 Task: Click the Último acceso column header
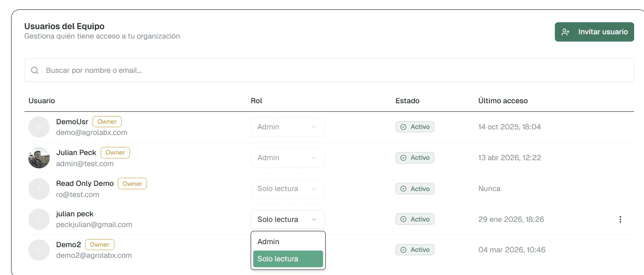click(503, 101)
